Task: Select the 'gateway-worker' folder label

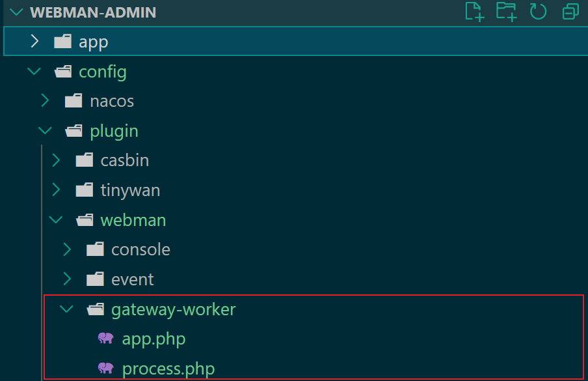Action: pyautogui.click(x=173, y=309)
